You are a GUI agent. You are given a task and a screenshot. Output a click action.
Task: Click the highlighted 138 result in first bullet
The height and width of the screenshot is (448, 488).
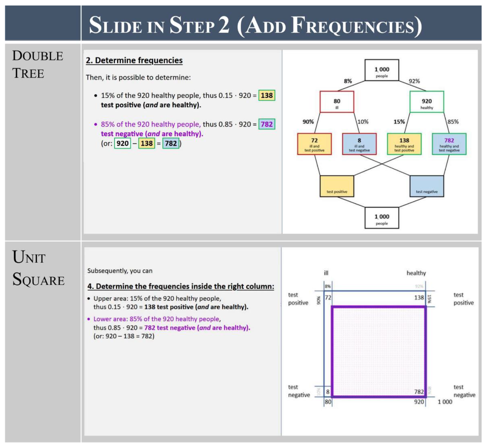[267, 96]
